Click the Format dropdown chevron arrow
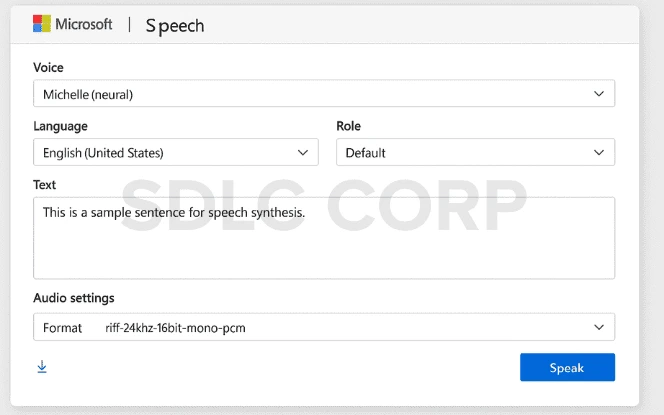 [599, 327]
